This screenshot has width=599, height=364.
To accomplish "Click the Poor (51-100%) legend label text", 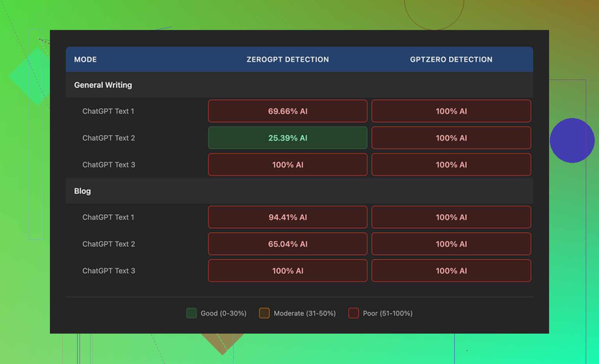I will pyautogui.click(x=387, y=313).
